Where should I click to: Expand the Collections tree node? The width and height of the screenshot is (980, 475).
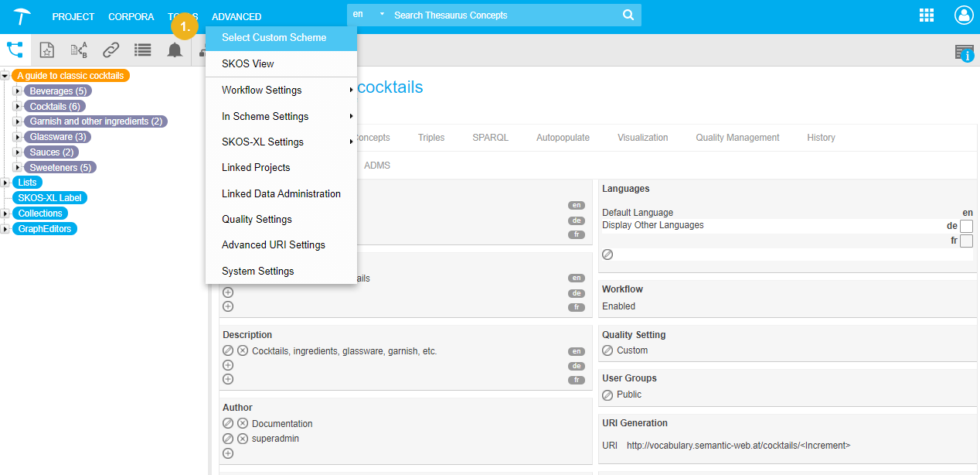(x=5, y=214)
